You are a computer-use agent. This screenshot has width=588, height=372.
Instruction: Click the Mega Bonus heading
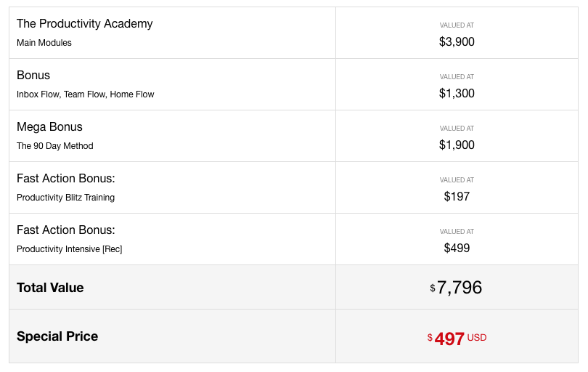49,127
